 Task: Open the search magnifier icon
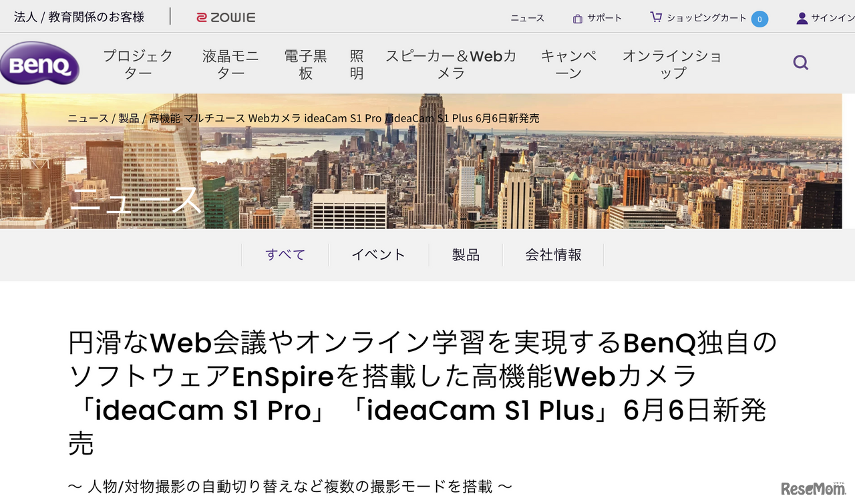800,63
